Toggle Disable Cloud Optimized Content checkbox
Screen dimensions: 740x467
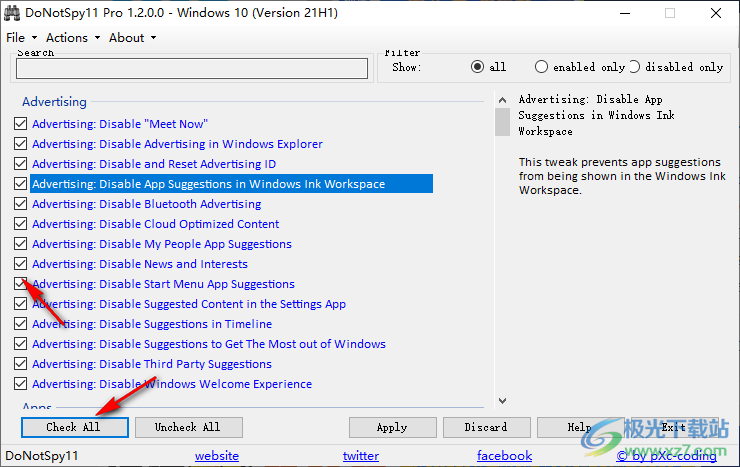click(x=20, y=224)
